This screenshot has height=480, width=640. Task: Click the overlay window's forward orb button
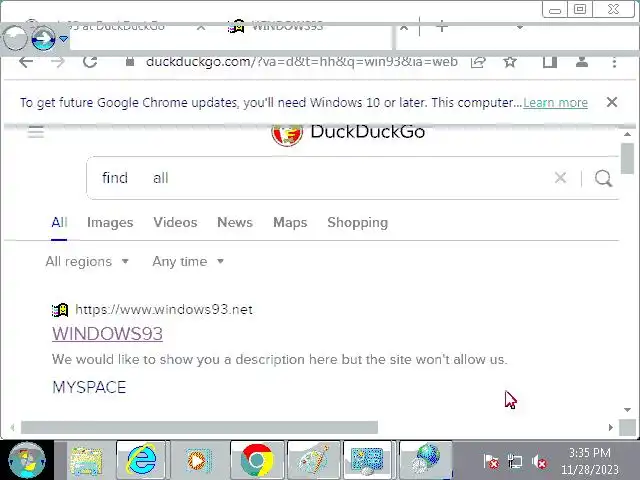43,39
